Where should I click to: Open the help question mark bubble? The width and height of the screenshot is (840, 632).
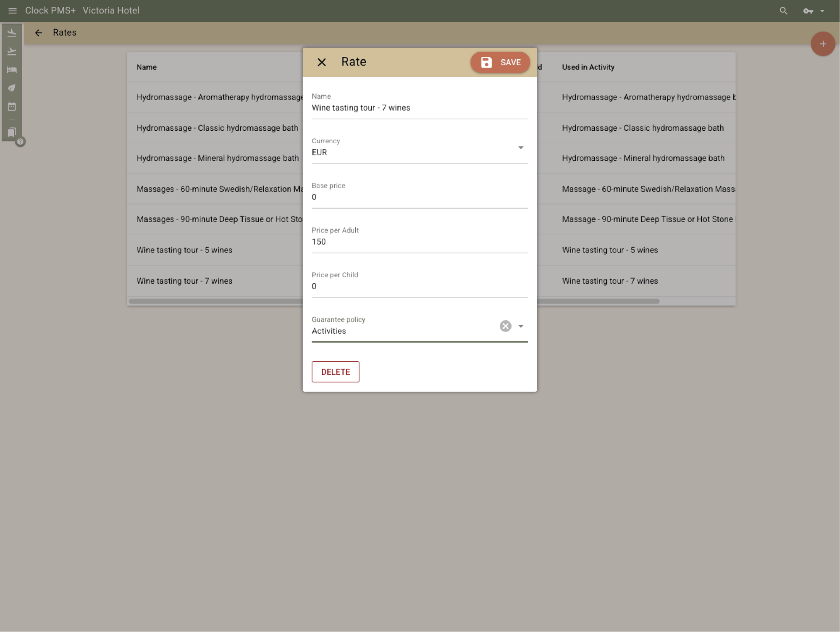(21, 142)
